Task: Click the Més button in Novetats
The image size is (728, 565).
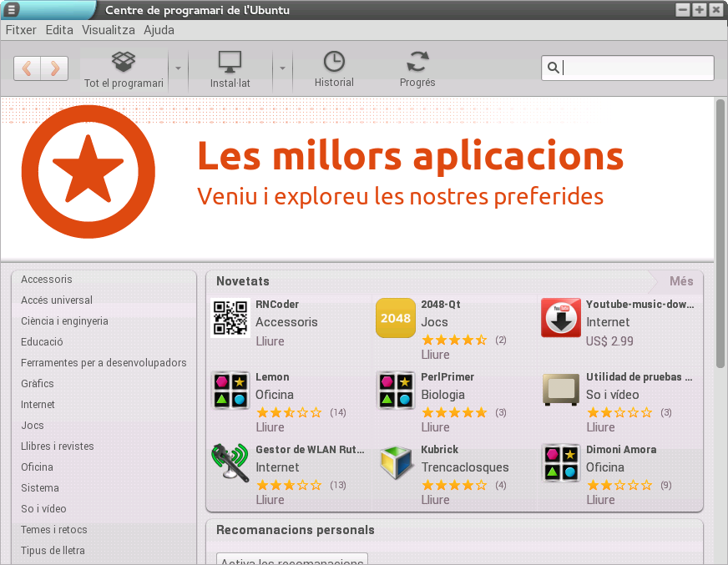Action: point(680,281)
